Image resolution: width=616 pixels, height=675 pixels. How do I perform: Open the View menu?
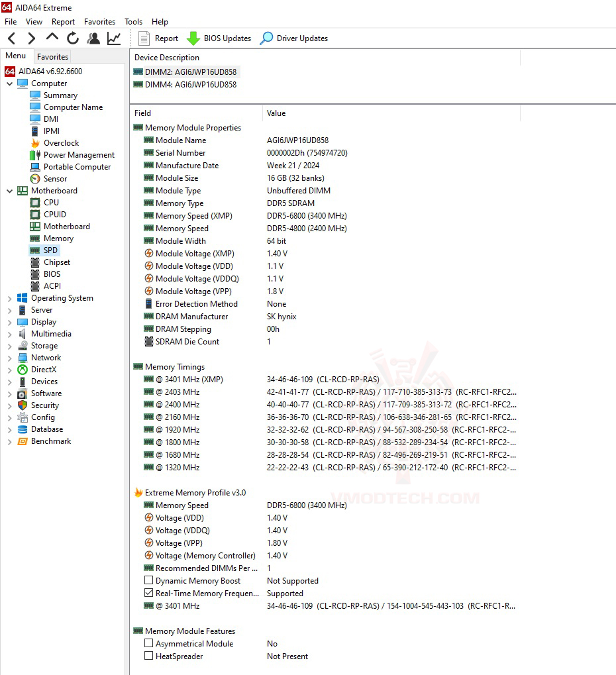(x=34, y=21)
